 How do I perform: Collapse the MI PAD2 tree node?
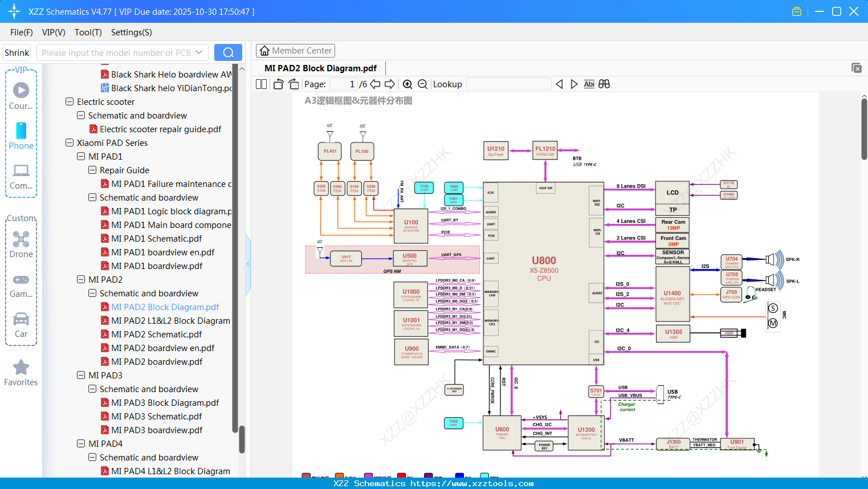point(80,279)
